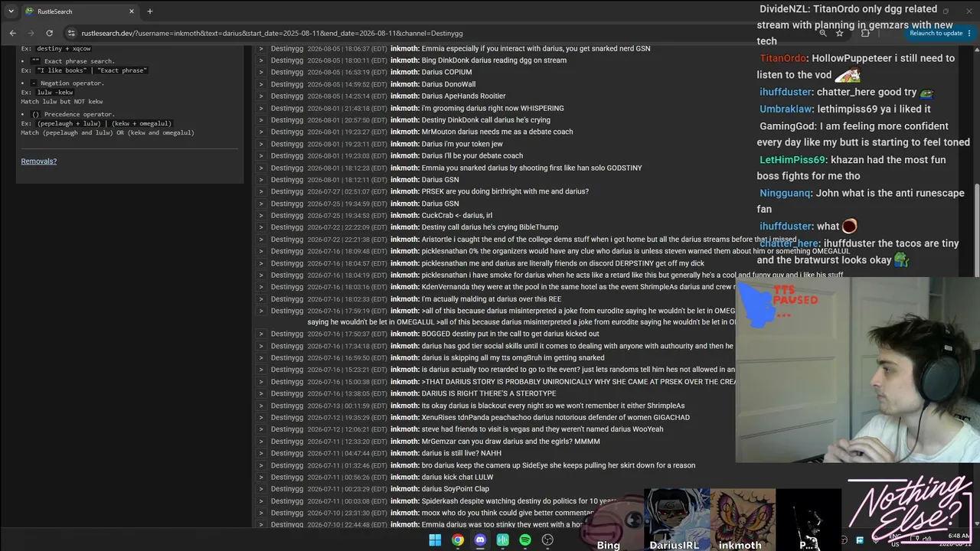Expand the "darius kick chat LULW" row
The image size is (980, 551).
(x=261, y=477)
